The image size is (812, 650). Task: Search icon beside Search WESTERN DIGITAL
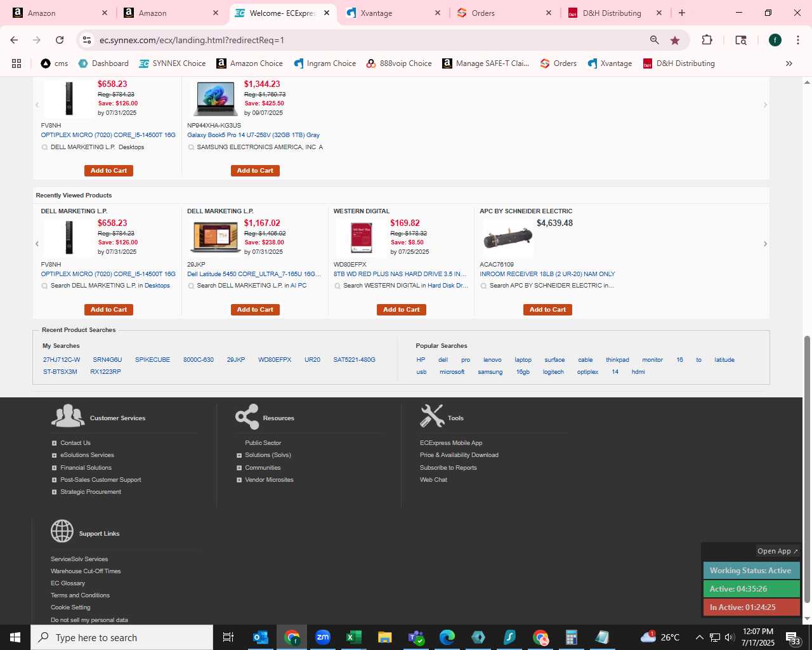(337, 286)
